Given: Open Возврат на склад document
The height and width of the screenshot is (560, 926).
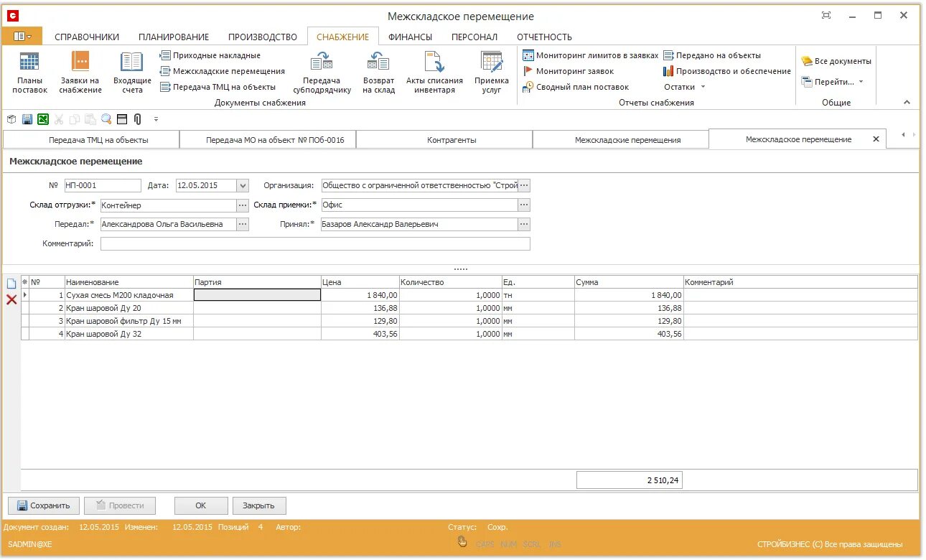Looking at the screenshot, I should click(378, 73).
